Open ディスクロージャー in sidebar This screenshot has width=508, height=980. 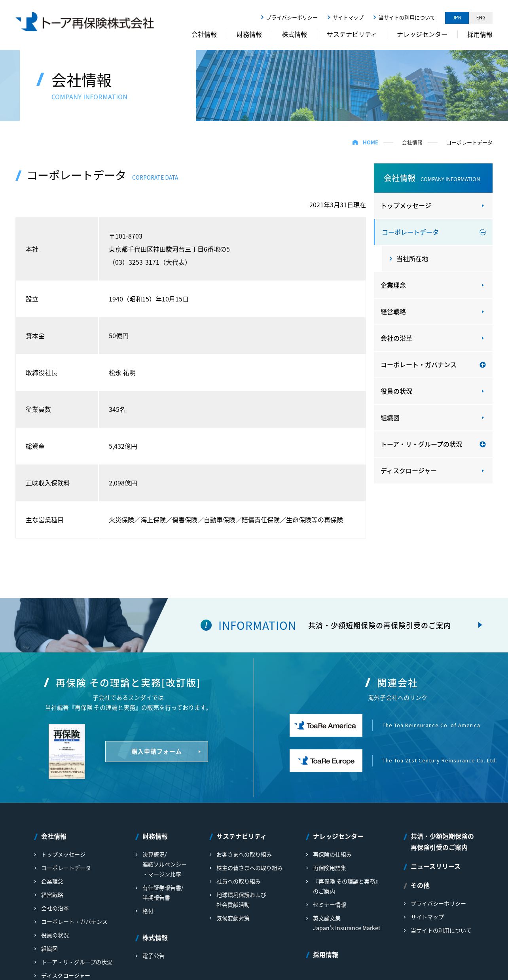pyautogui.click(x=433, y=471)
